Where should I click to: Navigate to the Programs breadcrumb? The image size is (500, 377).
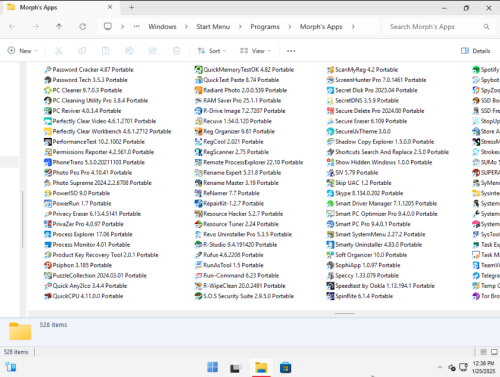(265, 27)
